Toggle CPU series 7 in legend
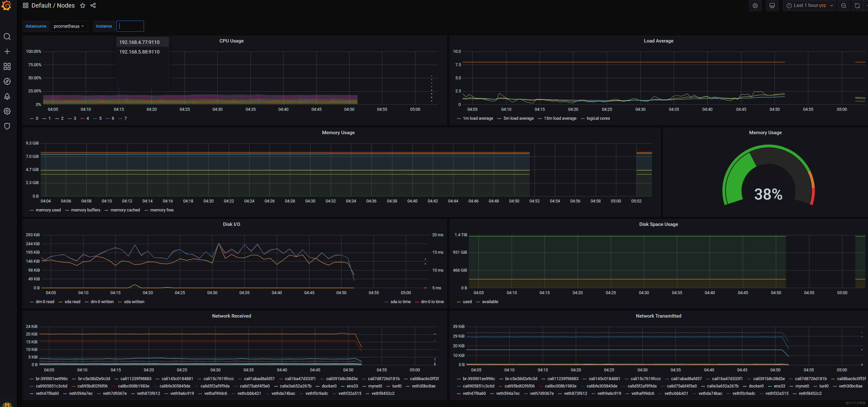 tap(126, 119)
